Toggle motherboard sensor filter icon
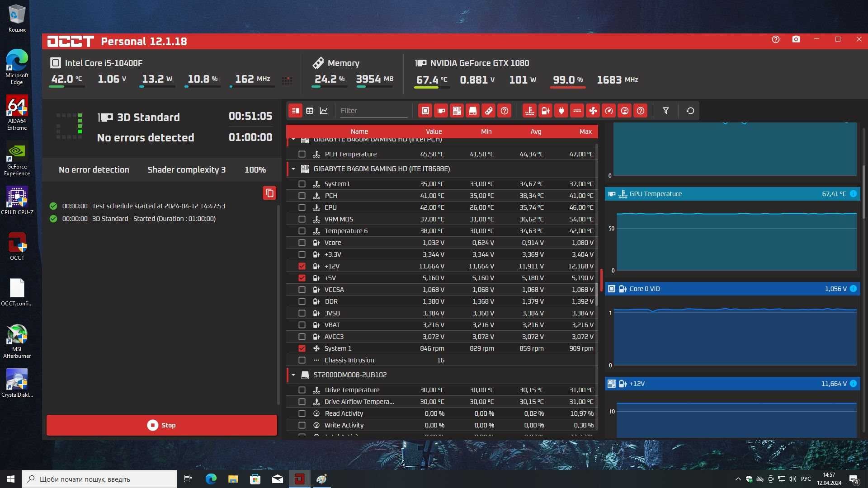This screenshot has height=488, width=868. point(457,111)
